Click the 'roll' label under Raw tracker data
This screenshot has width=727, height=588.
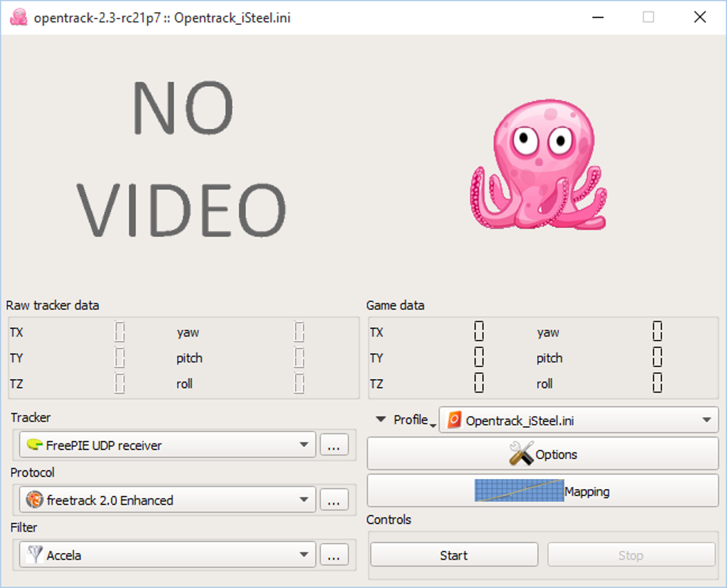click(184, 383)
